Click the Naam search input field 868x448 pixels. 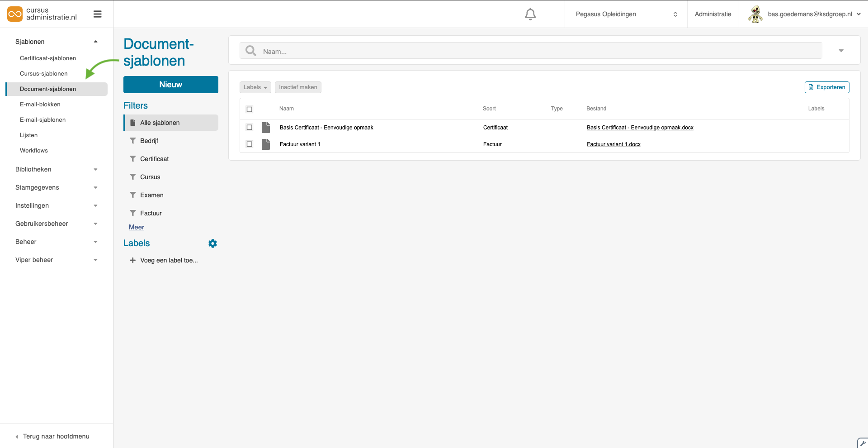pyautogui.click(x=538, y=51)
